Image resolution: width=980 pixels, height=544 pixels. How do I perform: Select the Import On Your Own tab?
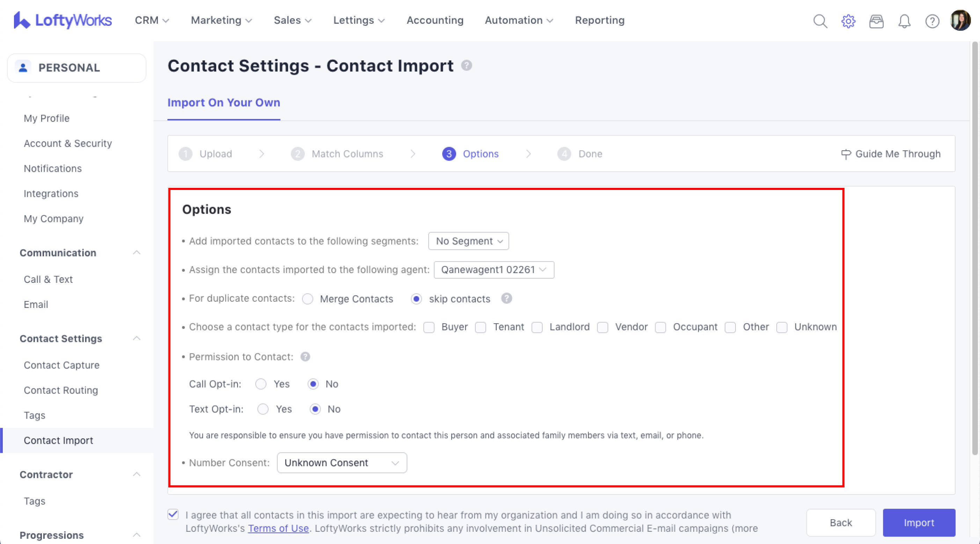click(224, 102)
